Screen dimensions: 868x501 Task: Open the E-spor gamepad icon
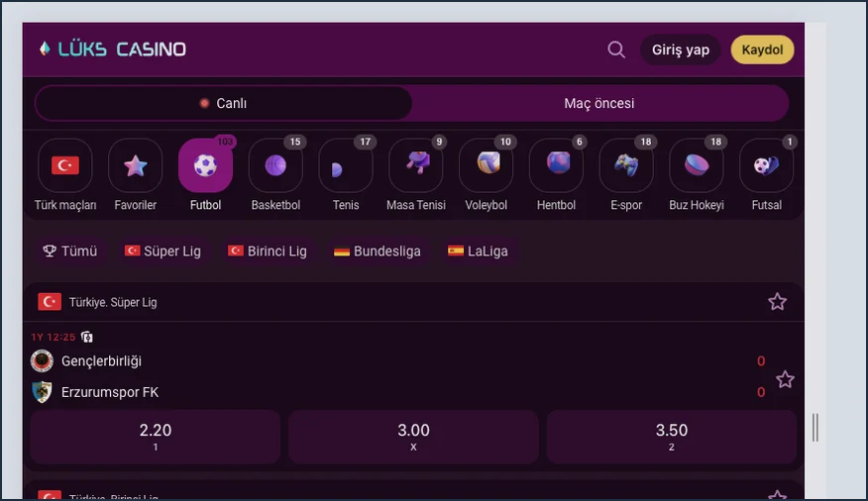click(x=626, y=165)
